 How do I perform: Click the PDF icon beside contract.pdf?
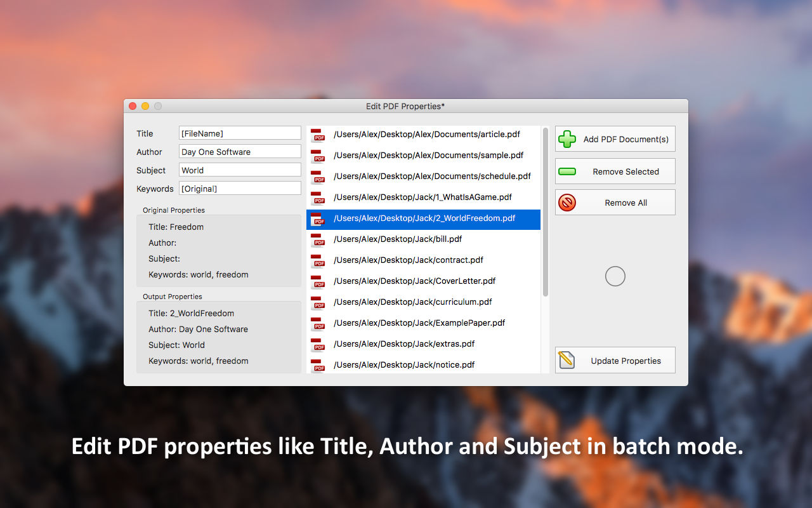(x=318, y=260)
